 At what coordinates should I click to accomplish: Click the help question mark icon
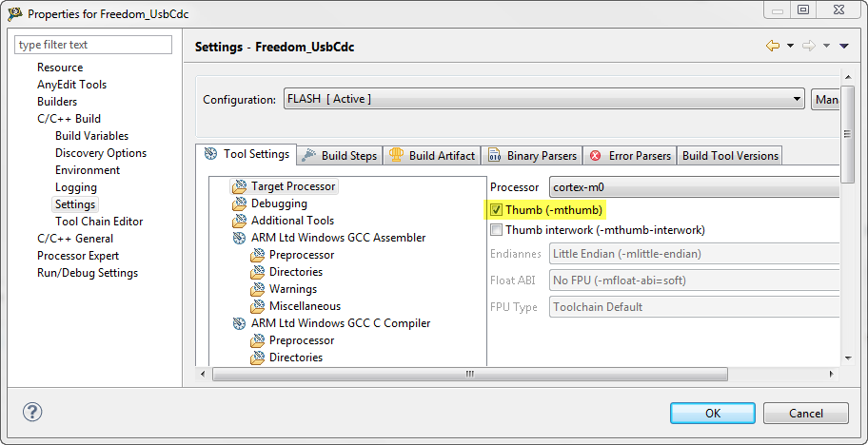coord(32,413)
